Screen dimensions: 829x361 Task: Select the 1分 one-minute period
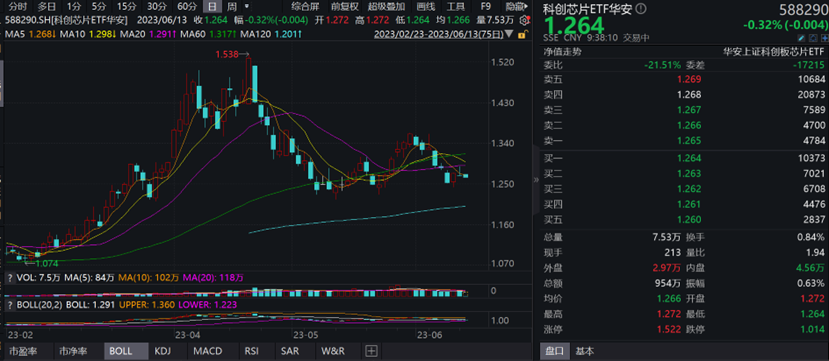click(x=74, y=7)
